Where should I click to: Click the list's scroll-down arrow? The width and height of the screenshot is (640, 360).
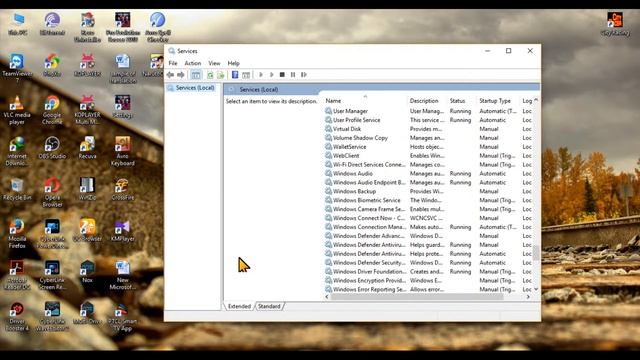pos(536,289)
